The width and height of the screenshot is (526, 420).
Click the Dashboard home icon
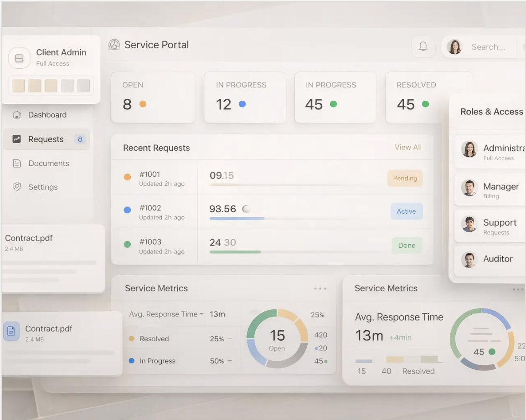[17, 115]
